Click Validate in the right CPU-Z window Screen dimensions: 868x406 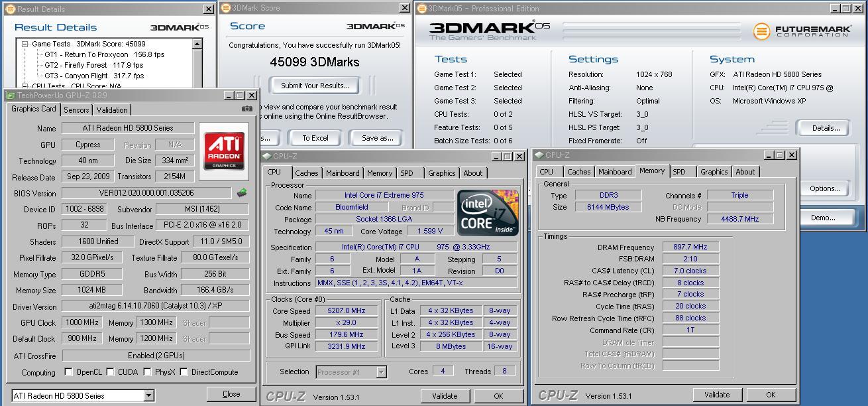click(717, 395)
